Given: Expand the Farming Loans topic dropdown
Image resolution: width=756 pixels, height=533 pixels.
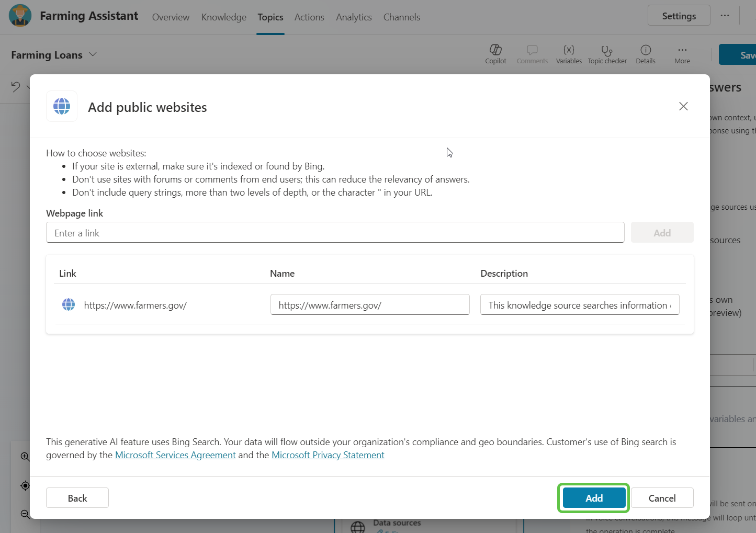Looking at the screenshot, I should [93, 54].
